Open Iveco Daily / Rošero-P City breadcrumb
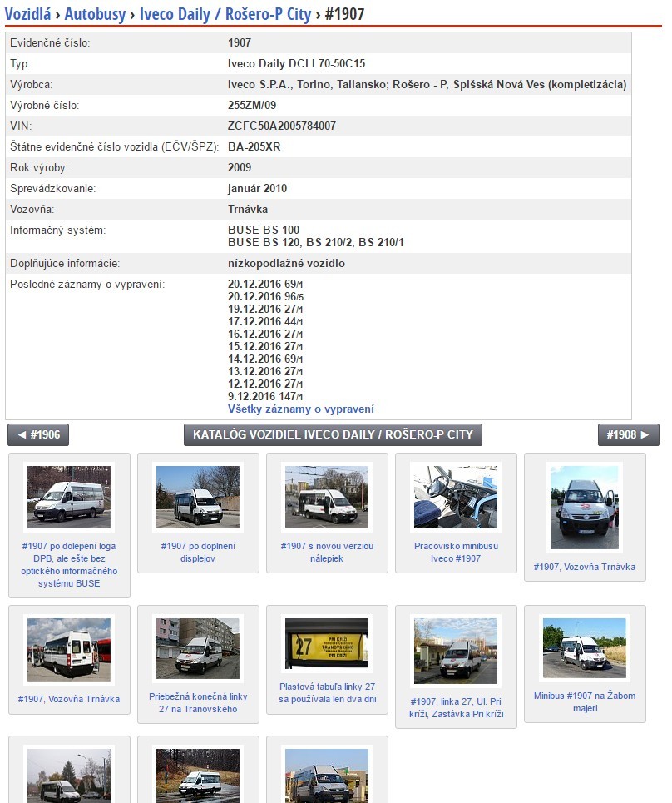Image resolution: width=672 pixels, height=803 pixels. 224,14
